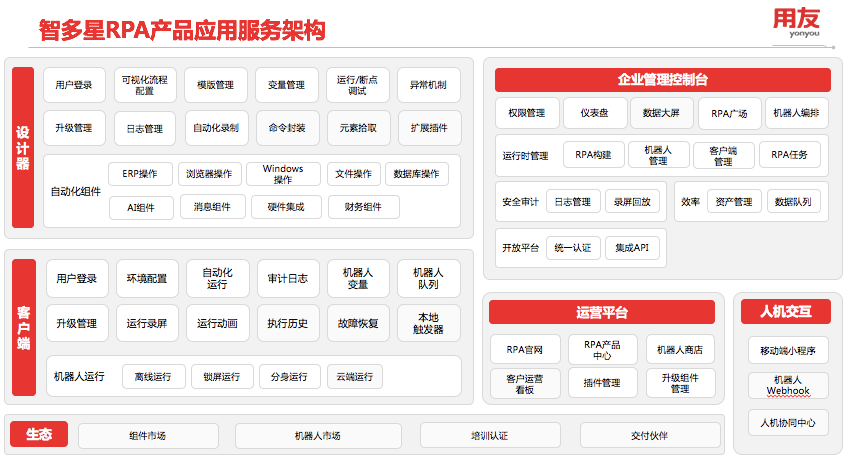The width and height of the screenshot is (853, 458).
Task: Open the 机器人队列 box
Action: [x=429, y=278]
